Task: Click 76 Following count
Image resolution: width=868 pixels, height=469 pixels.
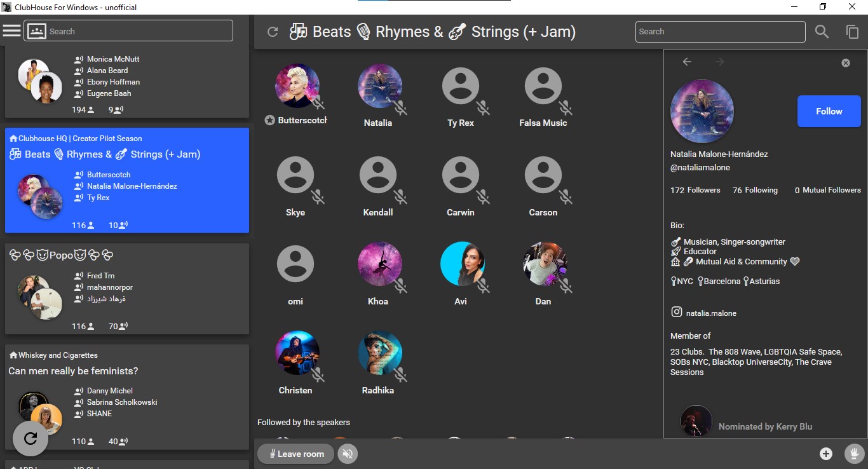Action: [755, 190]
